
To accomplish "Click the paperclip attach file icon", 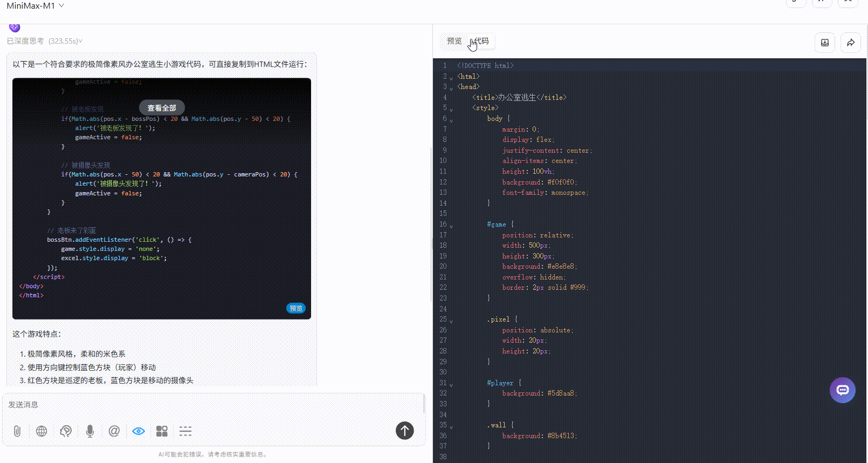I will [17, 431].
